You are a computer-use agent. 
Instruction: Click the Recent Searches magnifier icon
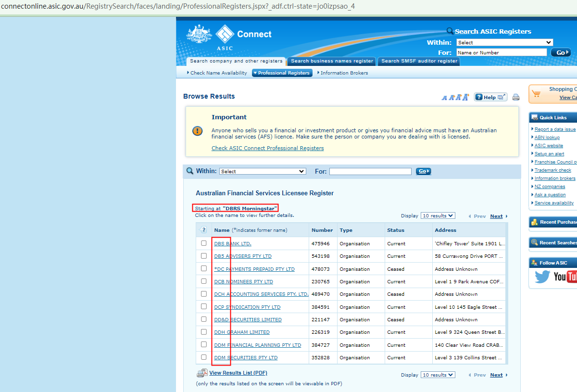[x=534, y=242]
